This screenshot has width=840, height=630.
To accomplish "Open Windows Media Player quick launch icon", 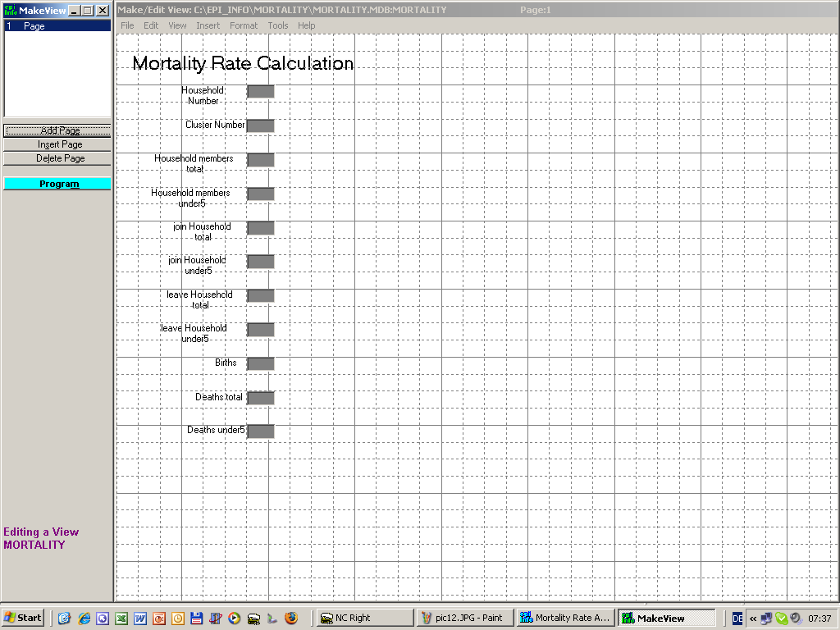I will click(x=234, y=619).
